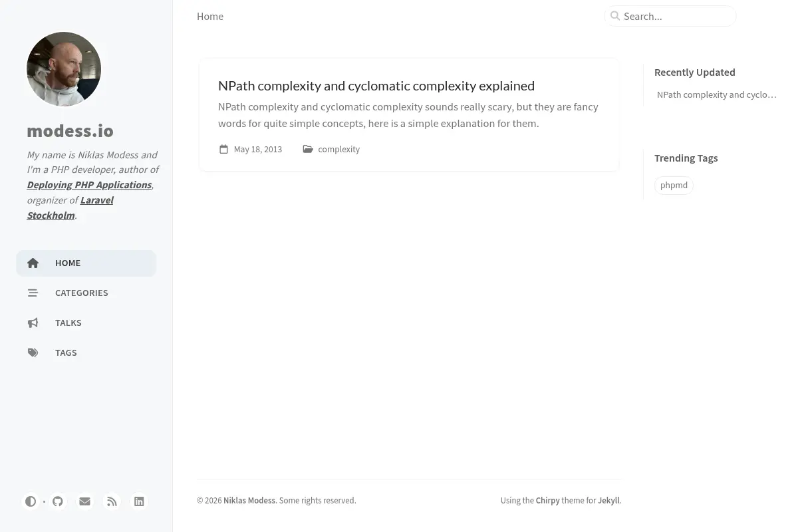Select the phpmd trending tag
The height and width of the screenshot is (532, 798).
coord(674,185)
